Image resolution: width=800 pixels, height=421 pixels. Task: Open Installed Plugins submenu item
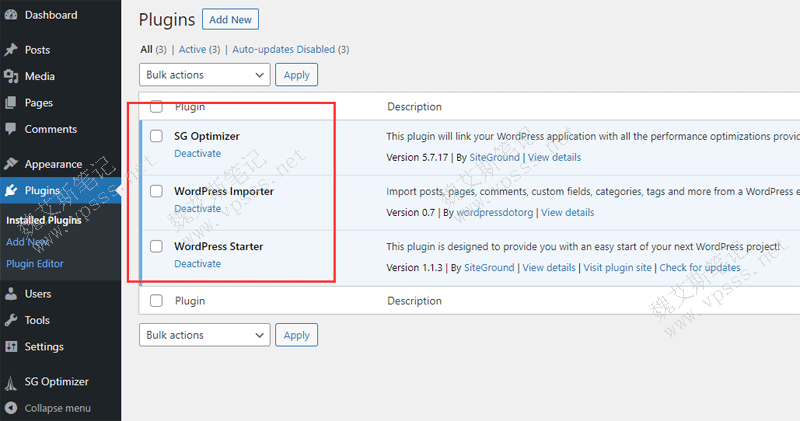pyautogui.click(x=44, y=220)
